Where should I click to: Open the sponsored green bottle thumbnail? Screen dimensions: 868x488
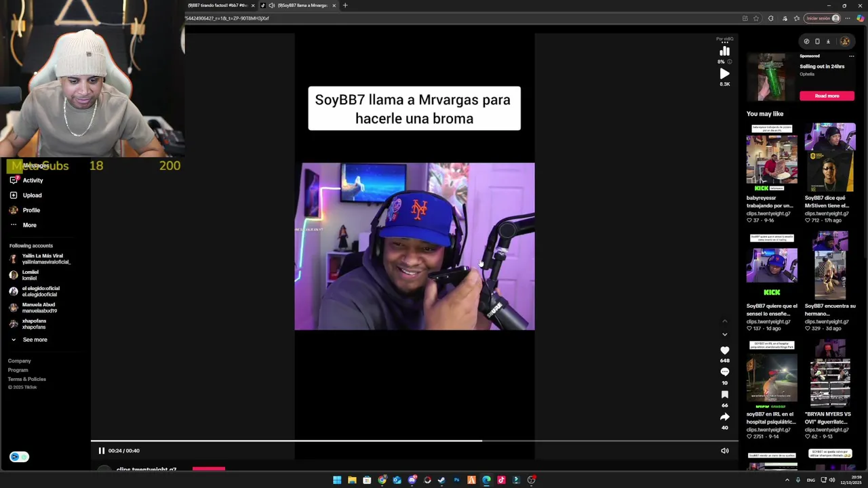point(770,77)
